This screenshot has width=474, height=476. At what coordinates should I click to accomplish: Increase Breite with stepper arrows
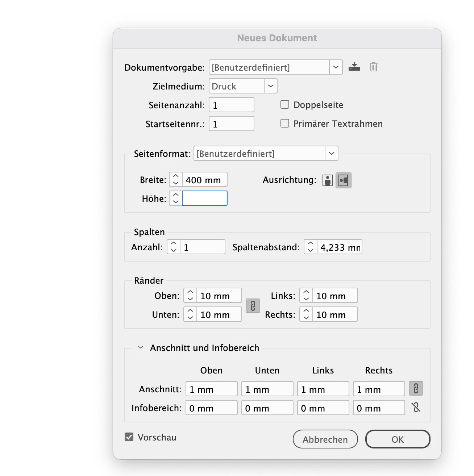pyautogui.click(x=176, y=176)
